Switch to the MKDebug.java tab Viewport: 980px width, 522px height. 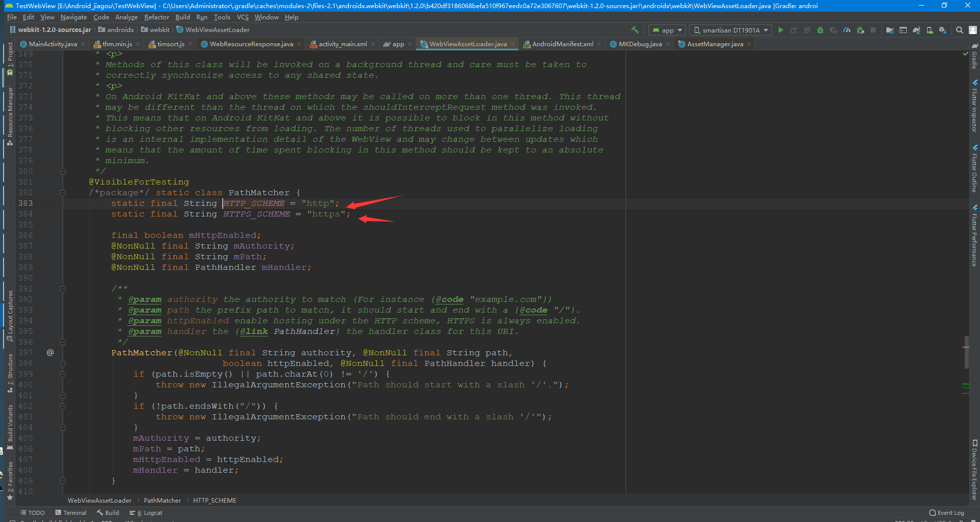tap(640, 44)
